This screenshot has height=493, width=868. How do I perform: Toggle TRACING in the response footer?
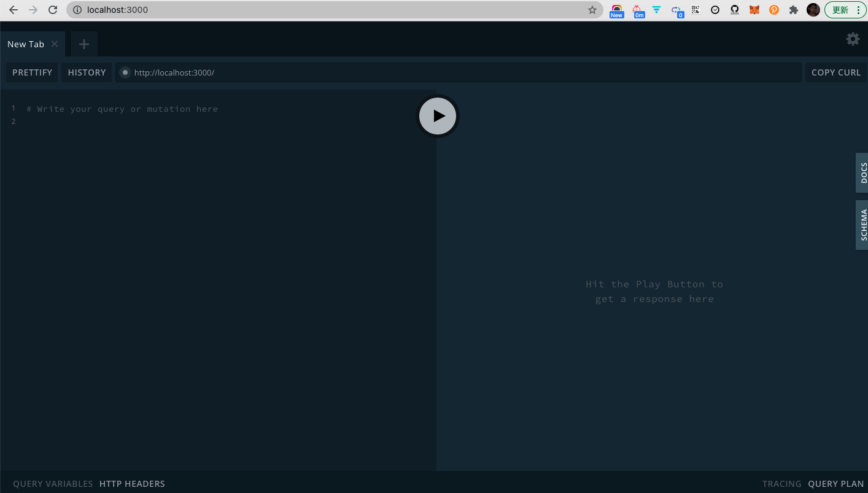(x=781, y=484)
